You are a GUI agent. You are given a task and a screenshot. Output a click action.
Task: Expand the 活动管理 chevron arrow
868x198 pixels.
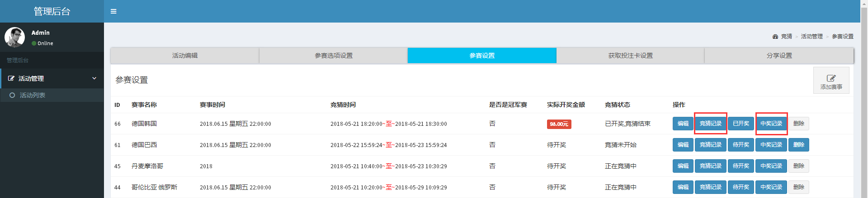[94, 78]
